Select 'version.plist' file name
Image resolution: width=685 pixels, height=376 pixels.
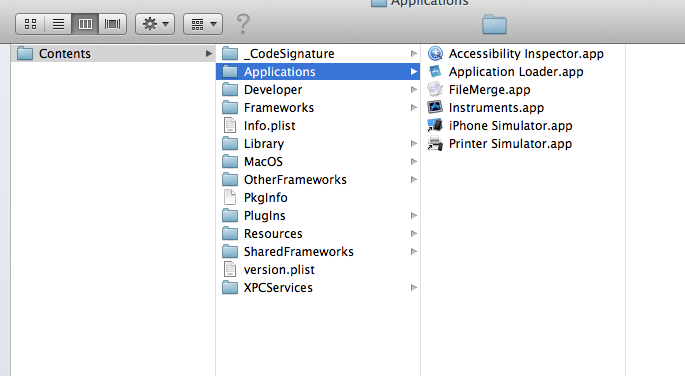279,269
